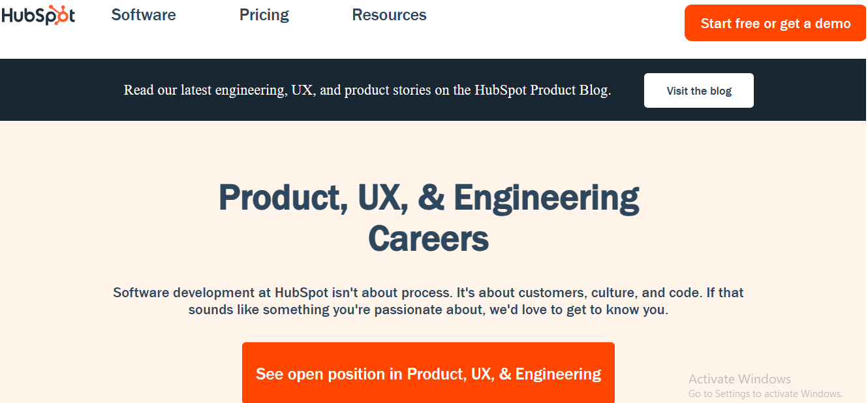
Task: Click the word Careers in the heading
Action: pos(429,238)
